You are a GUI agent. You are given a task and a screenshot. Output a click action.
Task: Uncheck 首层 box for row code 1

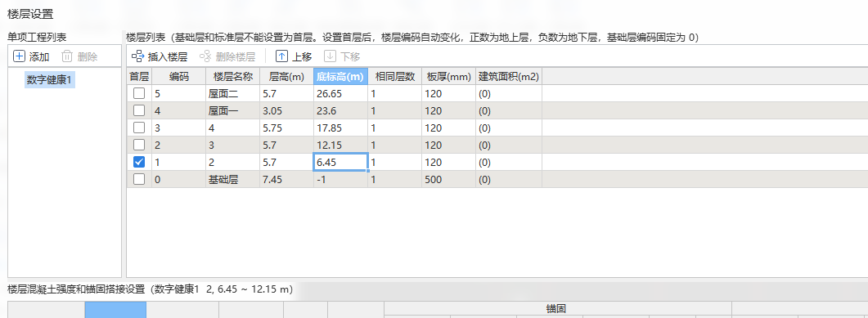140,162
